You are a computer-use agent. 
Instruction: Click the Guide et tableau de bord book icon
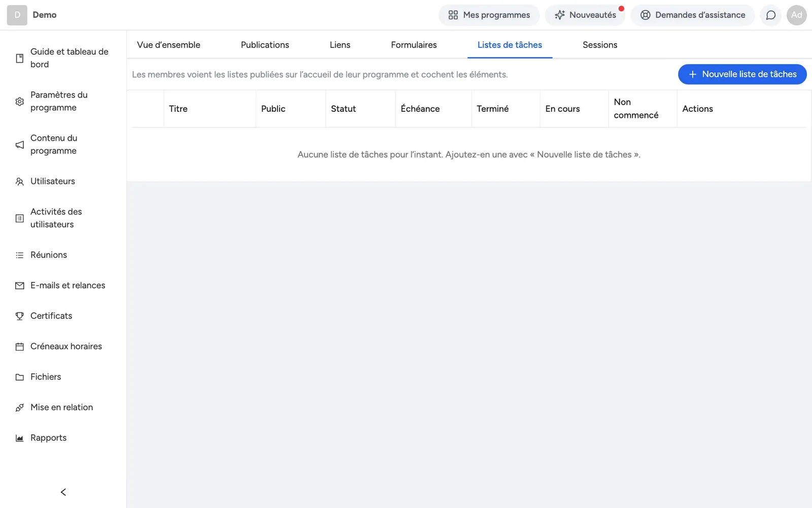point(20,58)
